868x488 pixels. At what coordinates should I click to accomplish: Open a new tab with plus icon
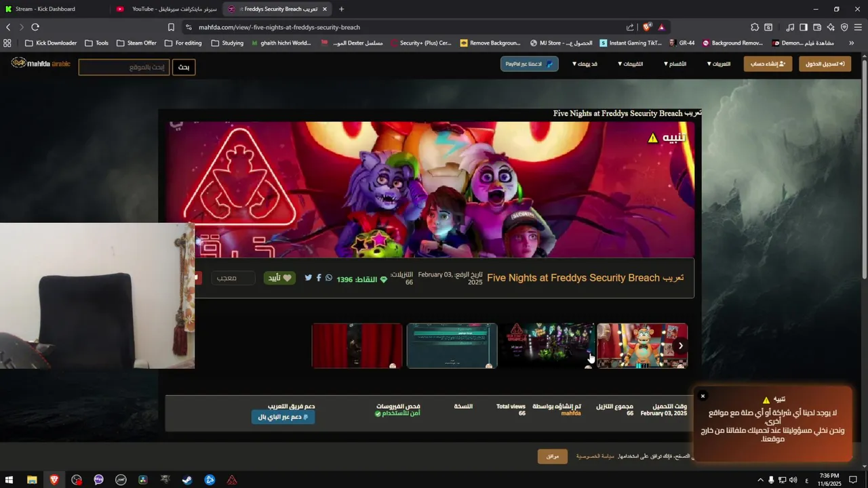coord(341,9)
